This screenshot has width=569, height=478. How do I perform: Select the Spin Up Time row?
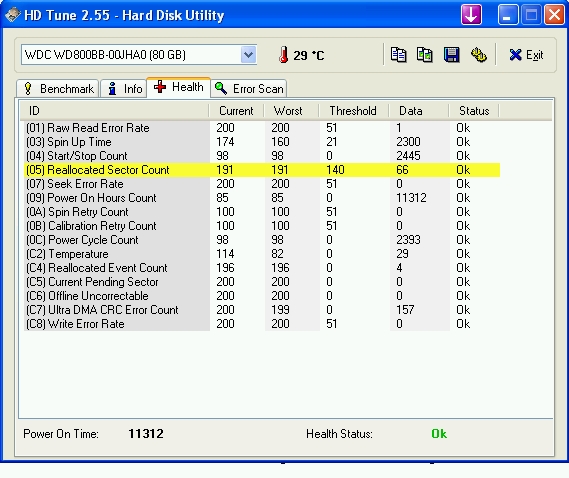click(x=262, y=142)
